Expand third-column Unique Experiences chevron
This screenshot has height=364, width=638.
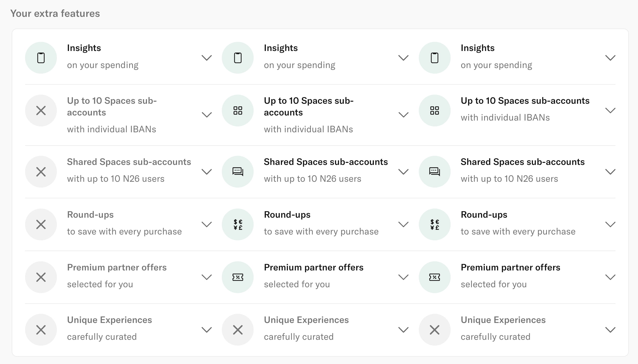tap(610, 330)
